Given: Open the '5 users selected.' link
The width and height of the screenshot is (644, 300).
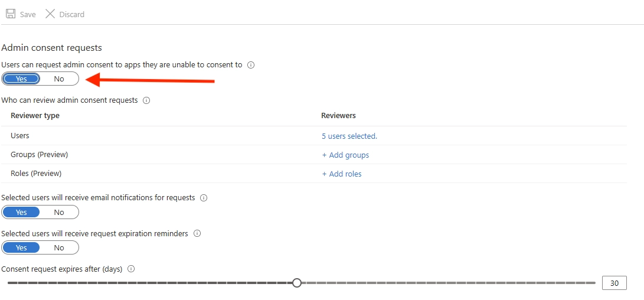Looking at the screenshot, I should pos(349,136).
